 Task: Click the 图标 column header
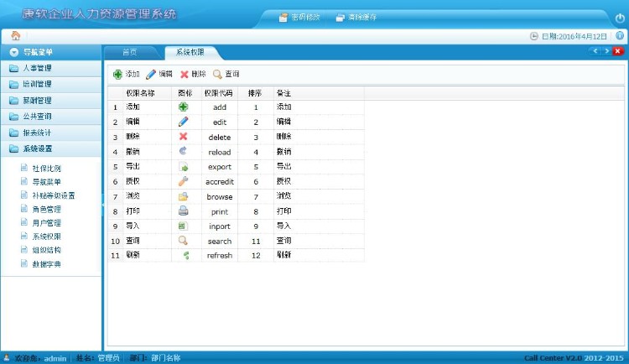pos(185,93)
